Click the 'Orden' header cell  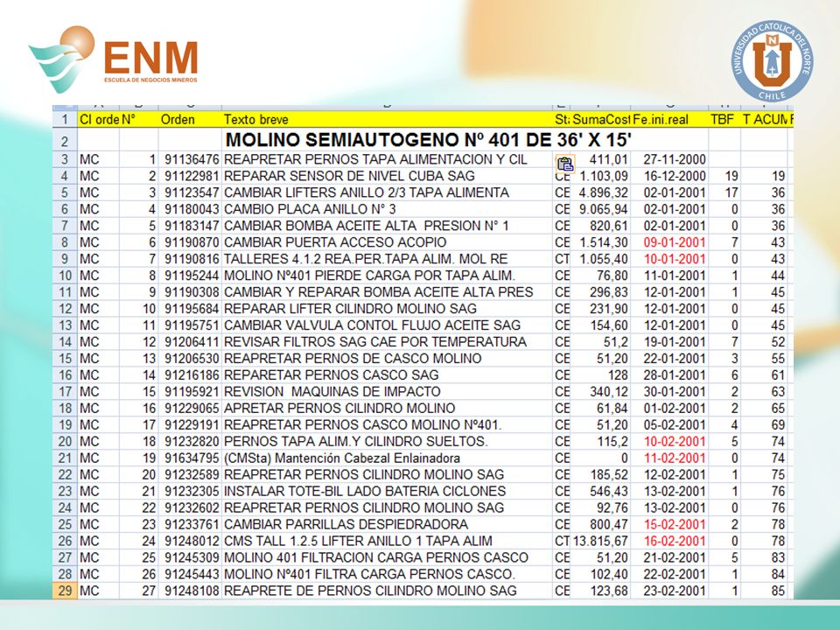click(x=190, y=120)
